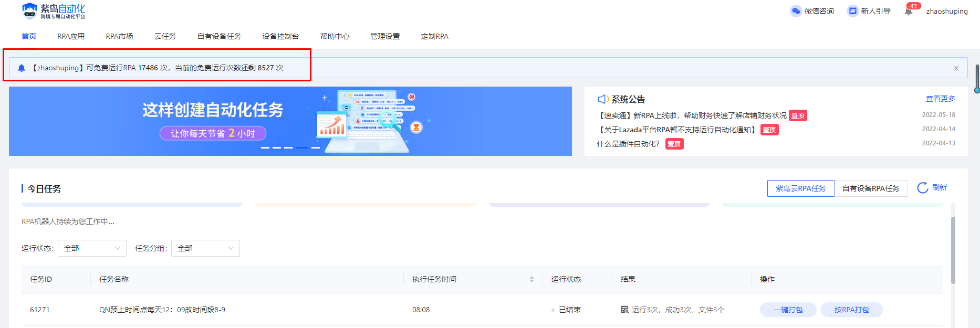Viewport: 980px width, 328px height.
Task: Open 定制RPA menu
Action: 434,36
